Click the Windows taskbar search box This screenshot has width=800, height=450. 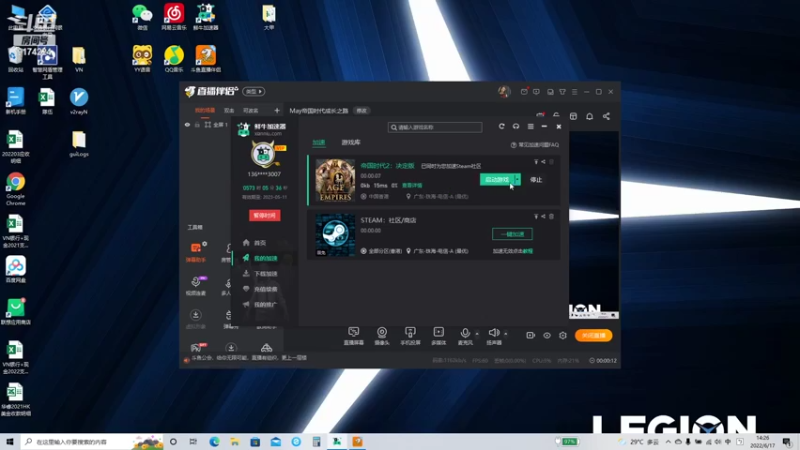pyautogui.click(x=92, y=441)
